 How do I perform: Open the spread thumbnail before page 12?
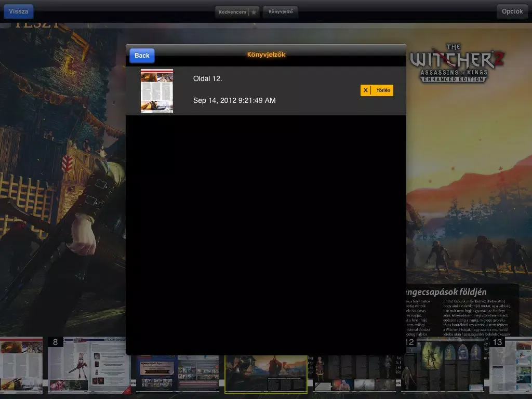[x=354, y=374]
